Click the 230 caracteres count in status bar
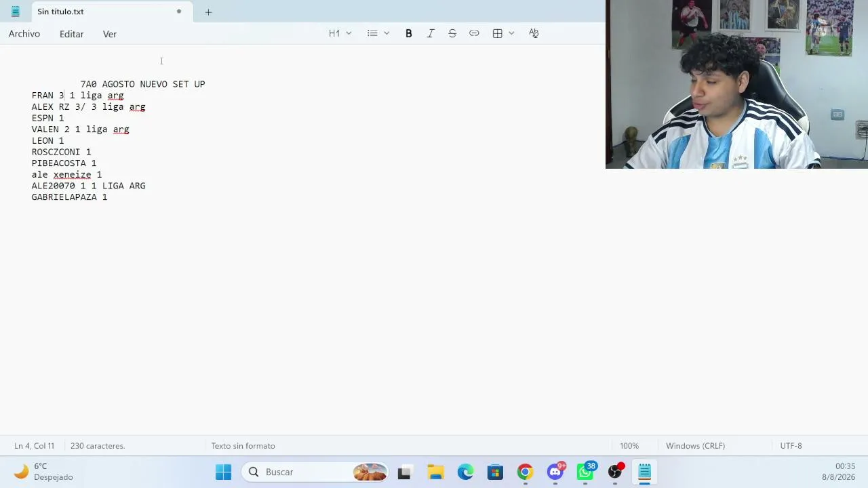The image size is (868, 488). pos(98,446)
